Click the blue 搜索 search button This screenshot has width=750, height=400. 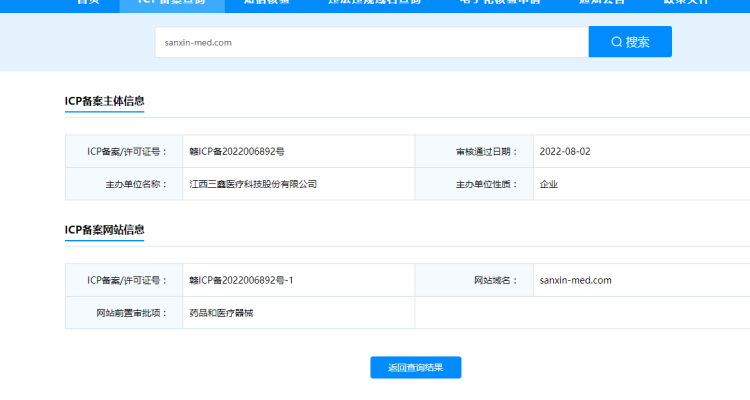(630, 42)
